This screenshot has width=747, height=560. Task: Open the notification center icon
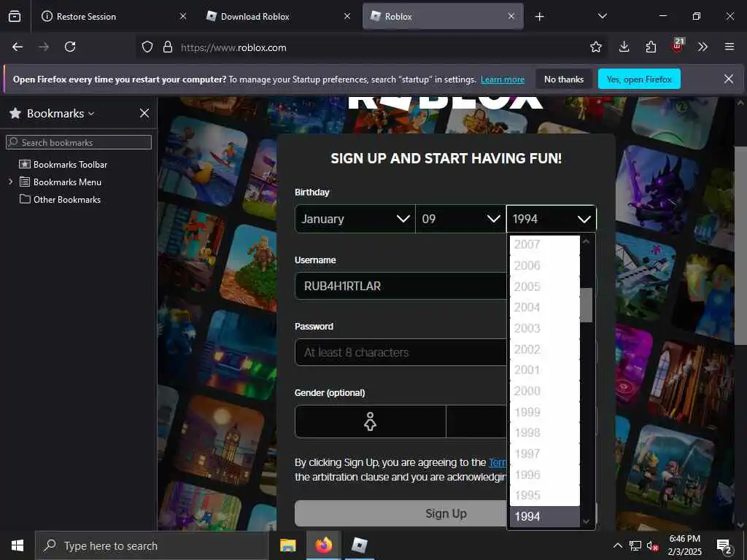point(724,545)
